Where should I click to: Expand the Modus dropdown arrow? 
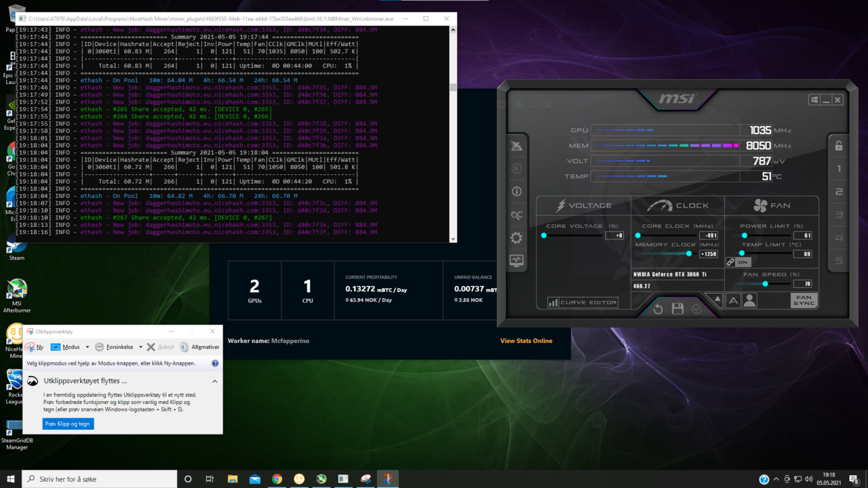coord(87,347)
